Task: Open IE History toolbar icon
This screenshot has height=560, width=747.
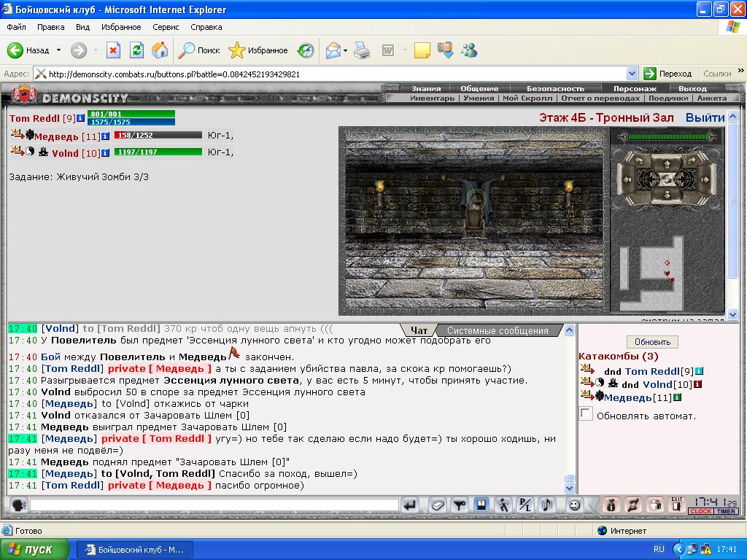Action: click(x=306, y=50)
